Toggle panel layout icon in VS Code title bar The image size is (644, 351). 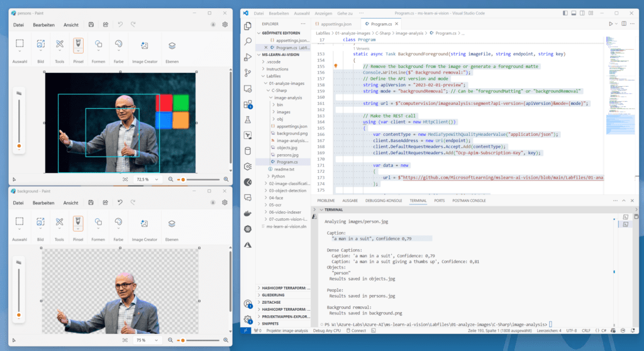(574, 13)
